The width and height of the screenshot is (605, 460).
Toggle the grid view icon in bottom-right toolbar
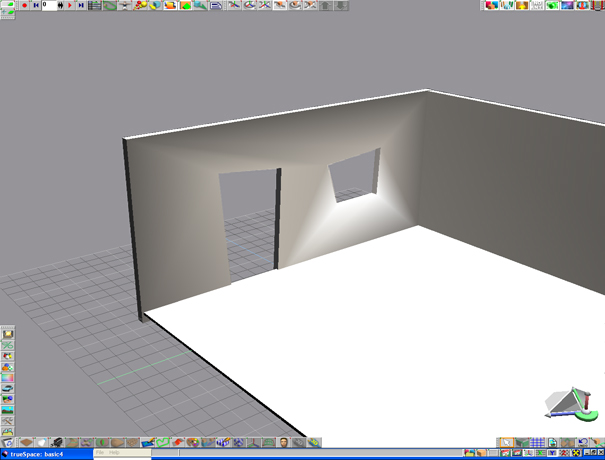[x=536, y=442]
